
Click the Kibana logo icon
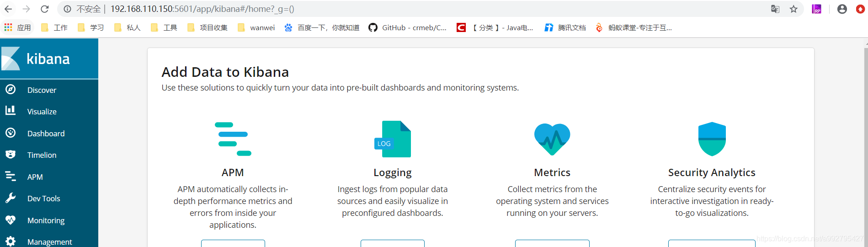pyautogui.click(x=11, y=59)
